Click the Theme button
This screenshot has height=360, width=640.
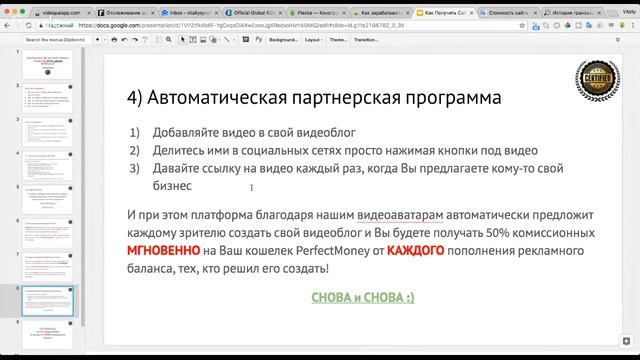click(338, 40)
